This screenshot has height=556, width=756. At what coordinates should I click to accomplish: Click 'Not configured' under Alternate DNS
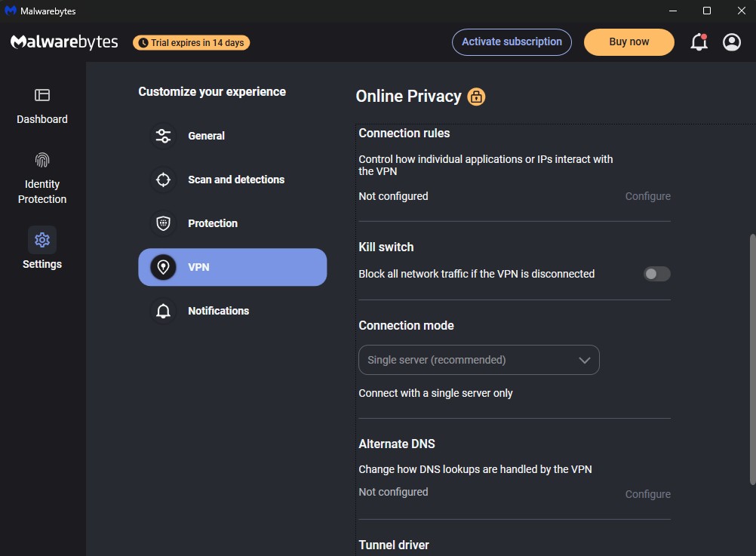click(x=393, y=492)
